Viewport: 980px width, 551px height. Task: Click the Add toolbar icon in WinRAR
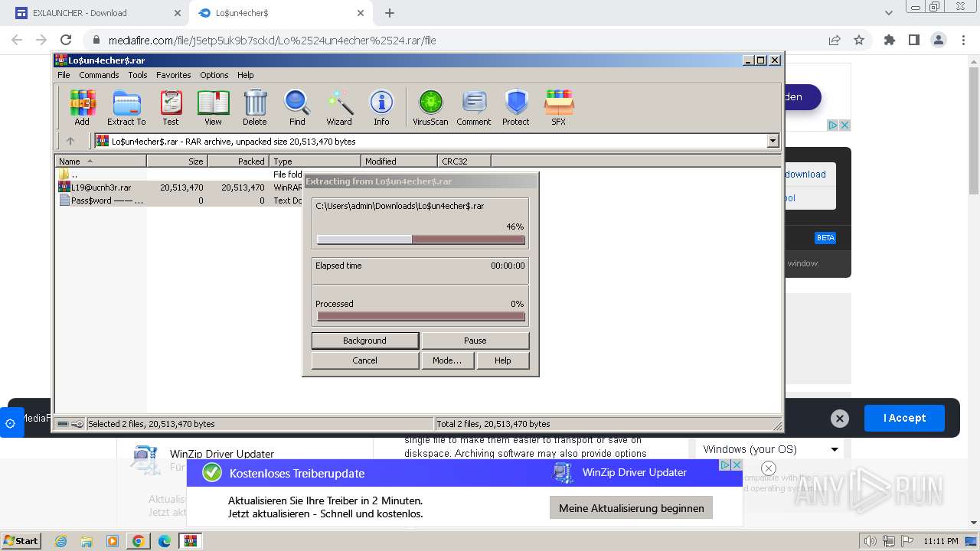pyautogui.click(x=82, y=108)
